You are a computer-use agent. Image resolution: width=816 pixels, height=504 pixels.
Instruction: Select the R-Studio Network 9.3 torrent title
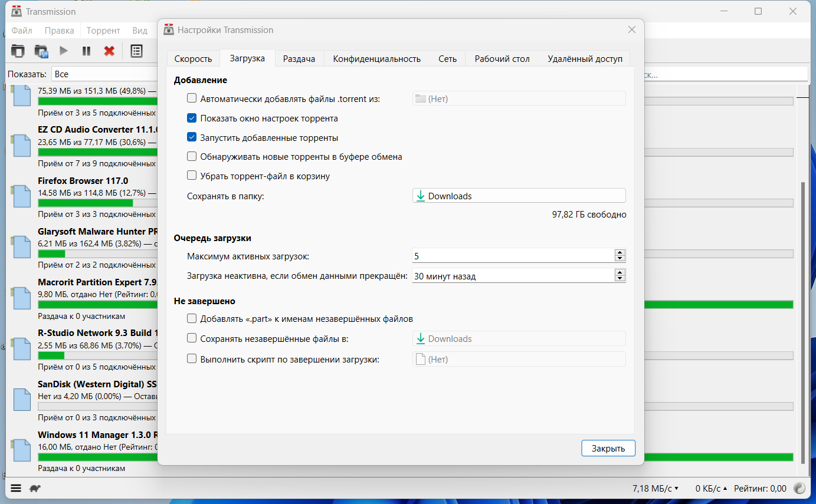coord(98,332)
